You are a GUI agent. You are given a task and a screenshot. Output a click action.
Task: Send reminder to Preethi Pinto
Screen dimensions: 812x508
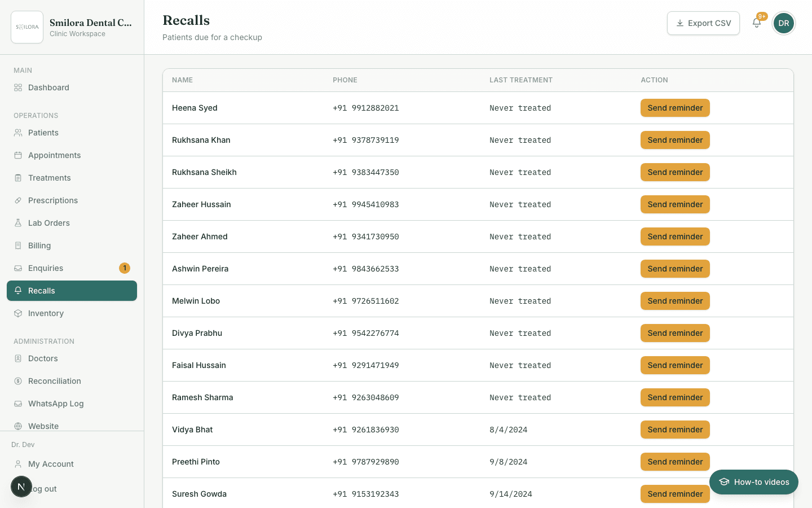(675, 462)
